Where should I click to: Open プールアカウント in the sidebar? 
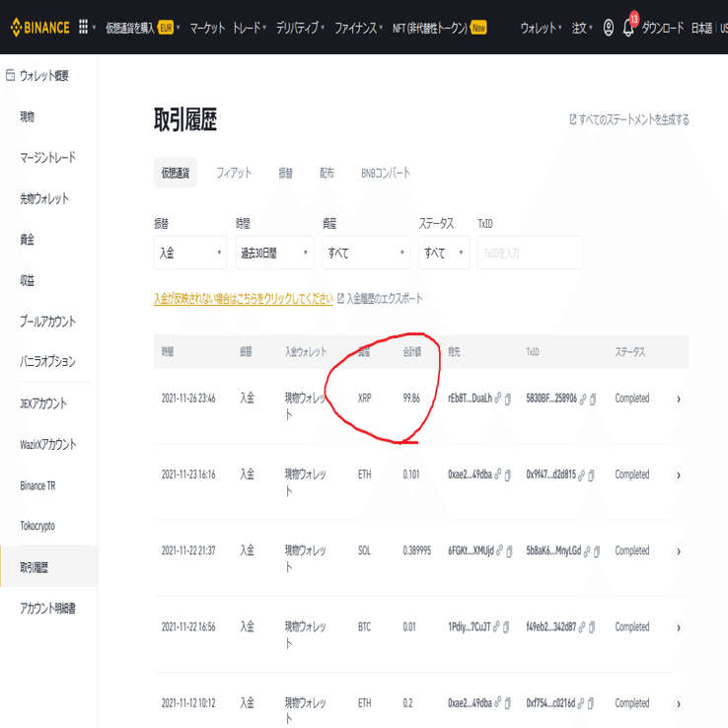(47, 322)
